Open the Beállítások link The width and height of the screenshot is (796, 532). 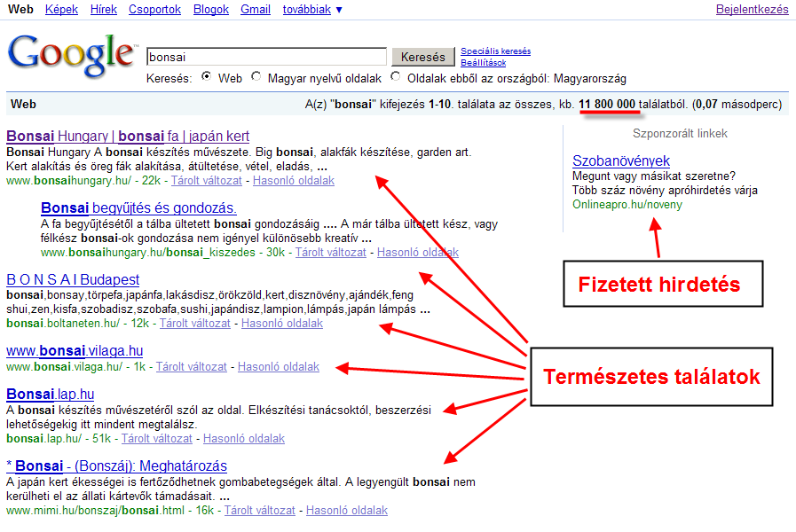[x=484, y=62]
